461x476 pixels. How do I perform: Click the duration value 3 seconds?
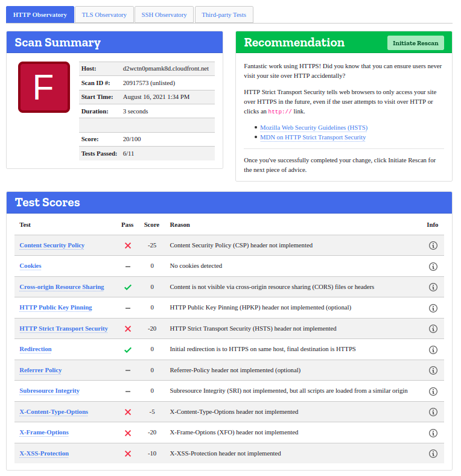click(x=135, y=112)
